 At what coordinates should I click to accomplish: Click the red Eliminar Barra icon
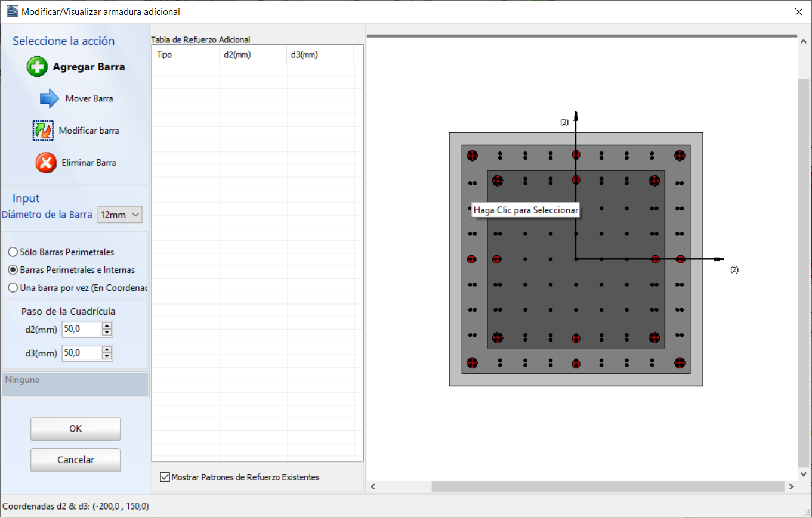(x=46, y=163)
